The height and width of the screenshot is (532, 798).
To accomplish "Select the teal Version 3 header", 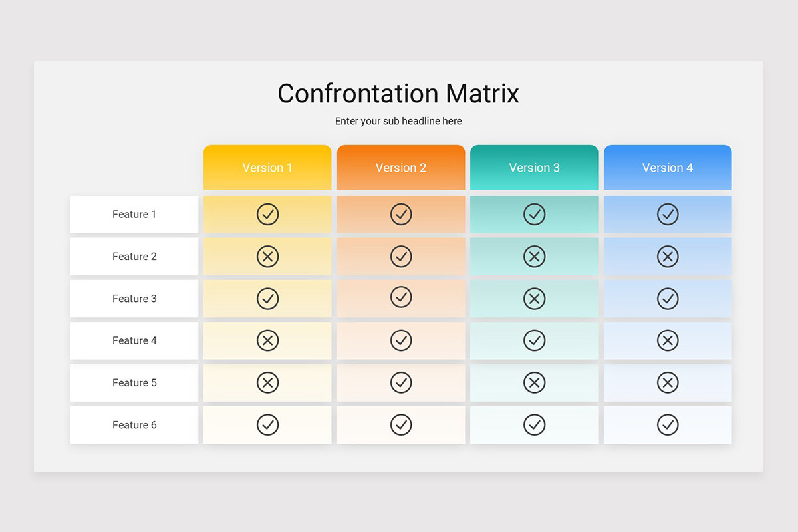I will (535, 168).
